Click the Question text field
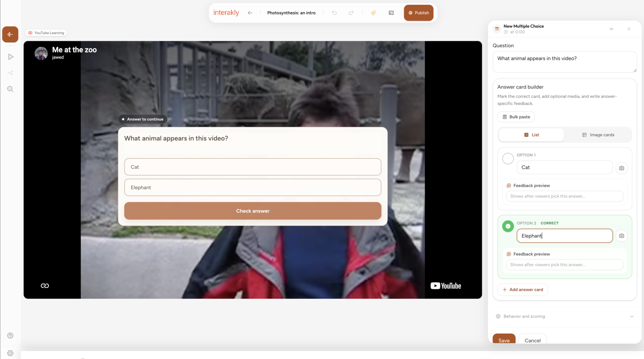The height and width of the screenshot is (359, 644). 565,62
